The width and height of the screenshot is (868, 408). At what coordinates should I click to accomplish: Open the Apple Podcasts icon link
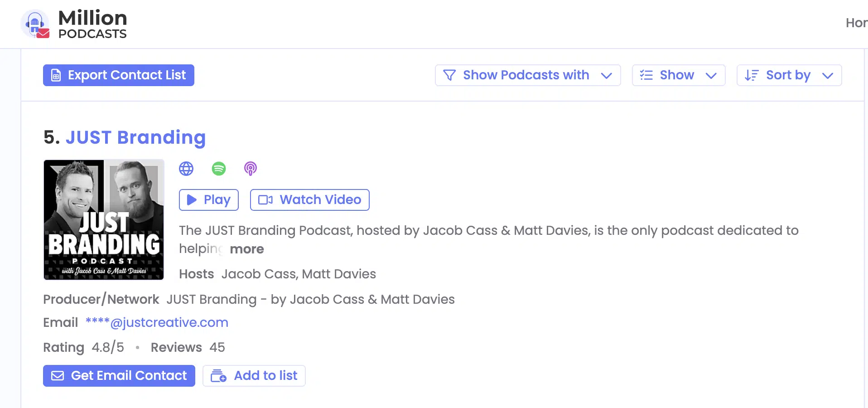(251, 169)
